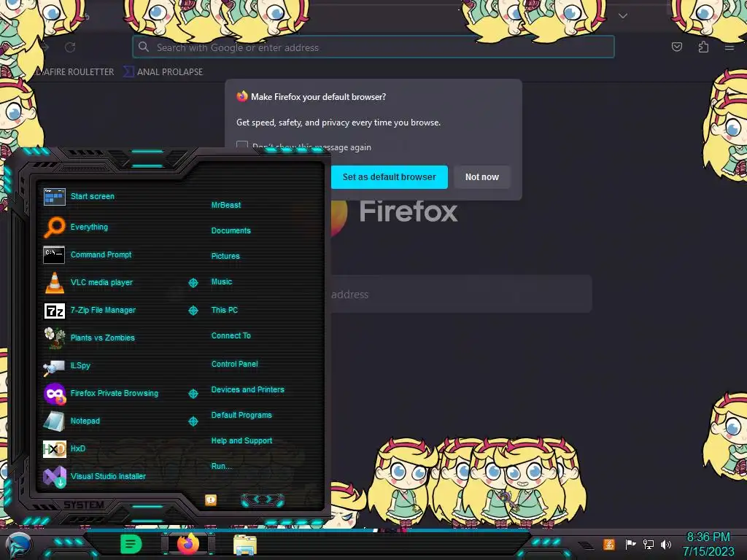The height and width of the screenshot is (560, 747).
Task: Open Control Panel
Action: point(235,364)
